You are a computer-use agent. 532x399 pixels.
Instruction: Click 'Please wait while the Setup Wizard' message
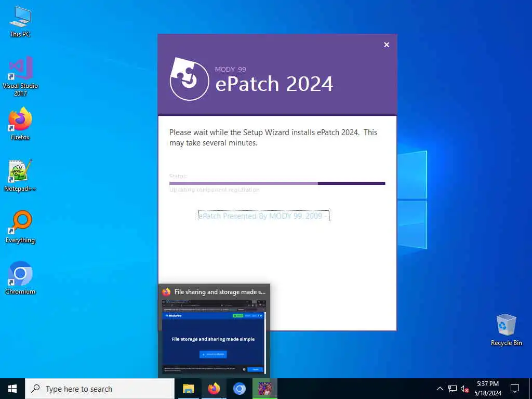[273, 137]
